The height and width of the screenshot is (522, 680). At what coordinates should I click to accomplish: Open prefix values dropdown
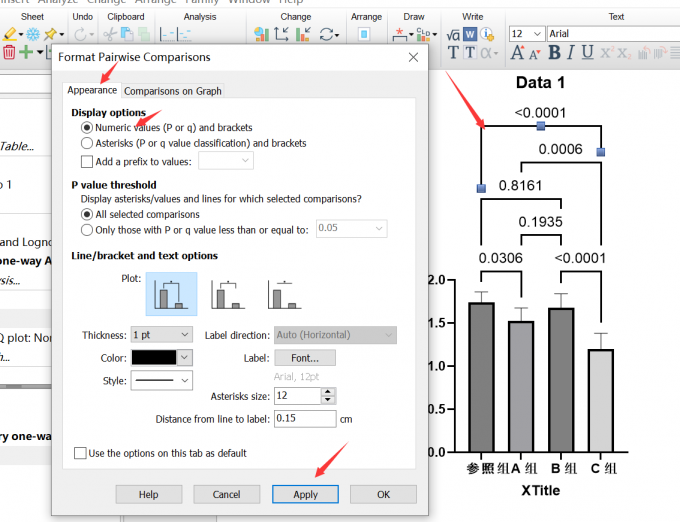click(226, 161)
